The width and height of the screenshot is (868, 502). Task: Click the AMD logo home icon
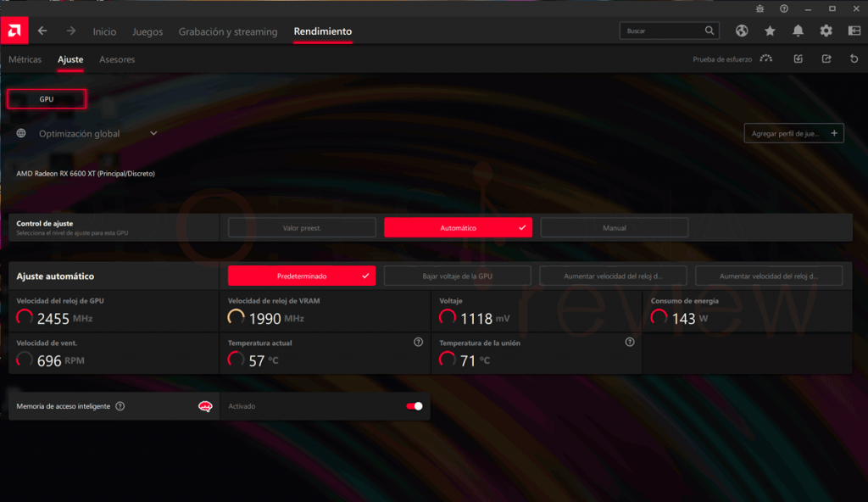[x=14, y=31]
